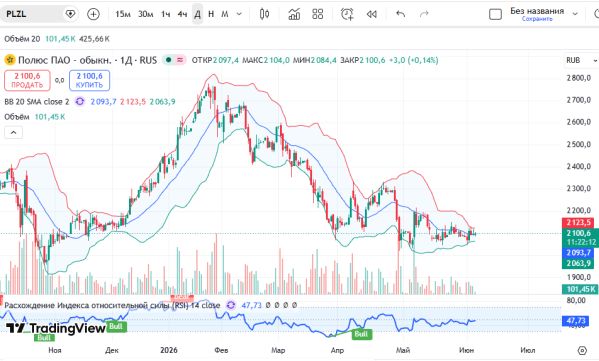Viewport: 599px width, 361px height.
Task: Open the Без названия layout name
Action: 537,11
